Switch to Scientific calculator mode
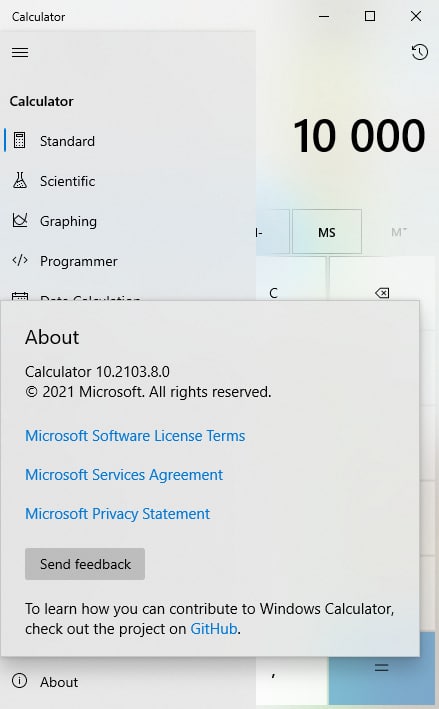Viewport: 439px width, 709px height. [128, 181]
